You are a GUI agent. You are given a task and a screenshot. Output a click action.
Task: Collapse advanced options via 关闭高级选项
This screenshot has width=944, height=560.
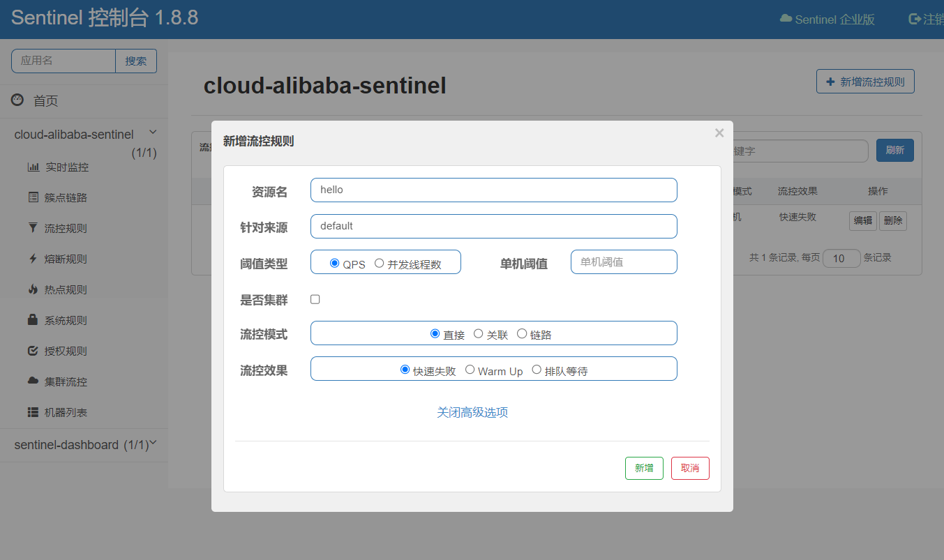(472, 412)
